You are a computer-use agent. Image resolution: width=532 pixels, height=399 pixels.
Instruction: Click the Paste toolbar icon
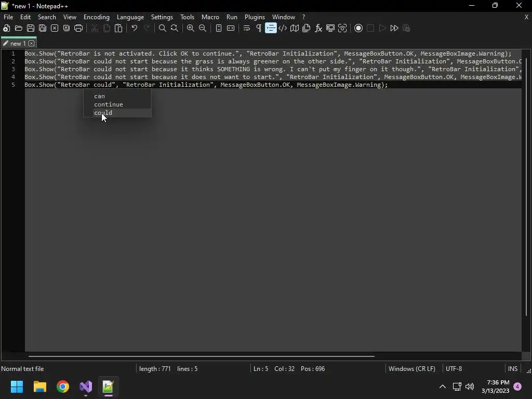pos(118,28)
